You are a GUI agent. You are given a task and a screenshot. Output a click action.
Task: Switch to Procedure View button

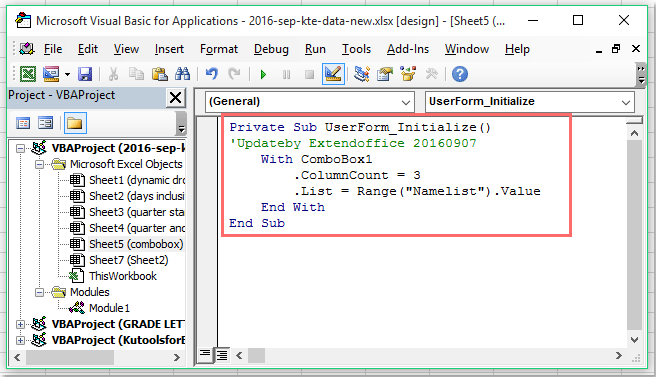(x=205, y=355)
